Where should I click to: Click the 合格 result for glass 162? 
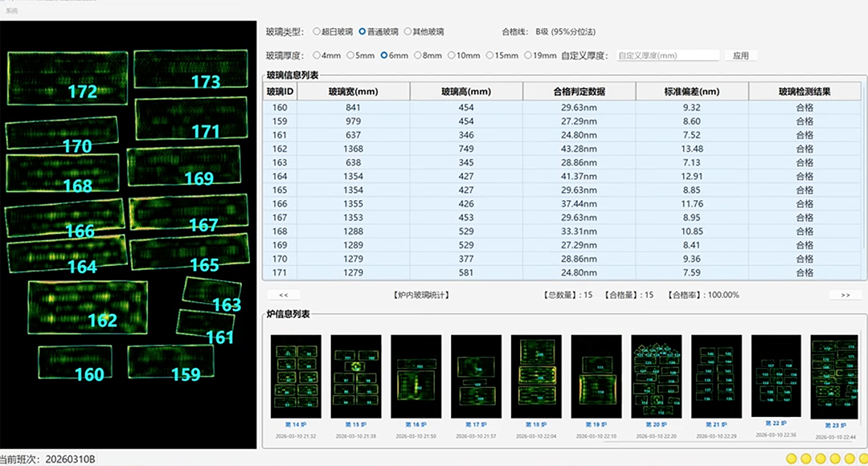[805, 149]
